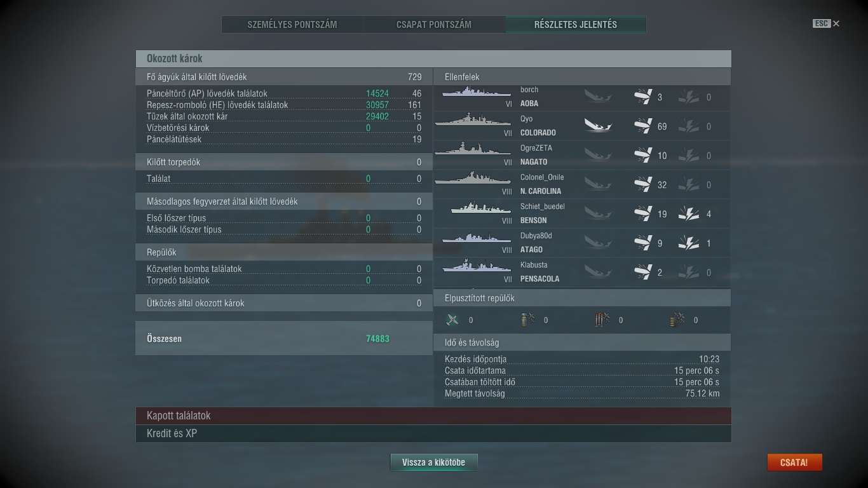
Task: Click the last destroyed aircraft type icon
Action: point(677,320)
